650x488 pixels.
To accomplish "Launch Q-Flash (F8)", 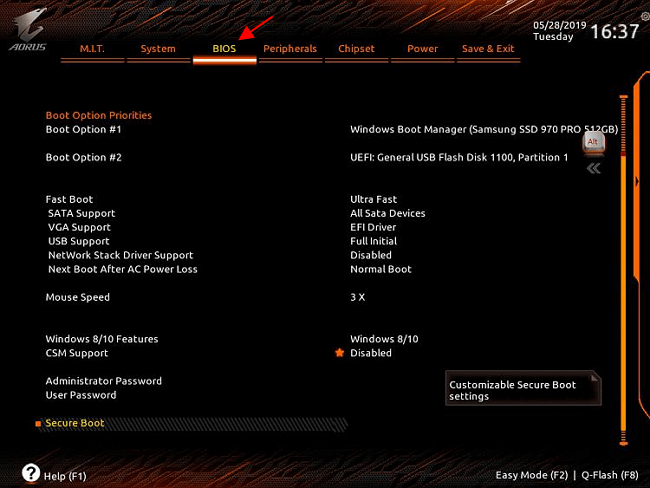I will [x=610, y=475].
